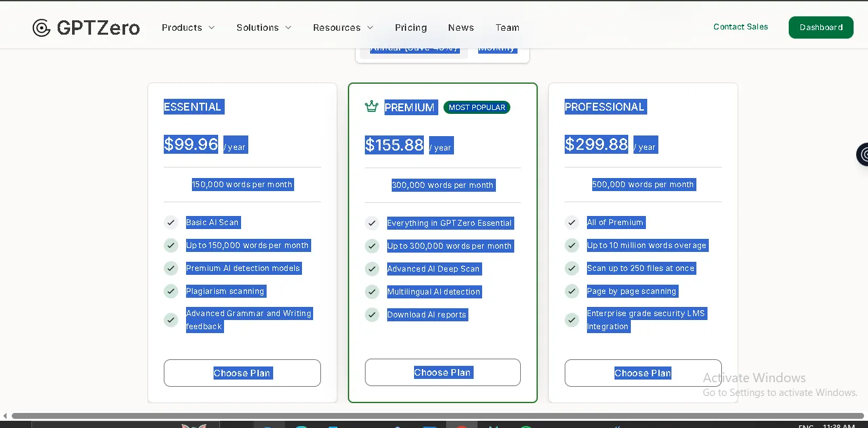Click the checkmark beside Up to 150,000 words per month
Screen dimensions: 868x428
tap(171, 245)
